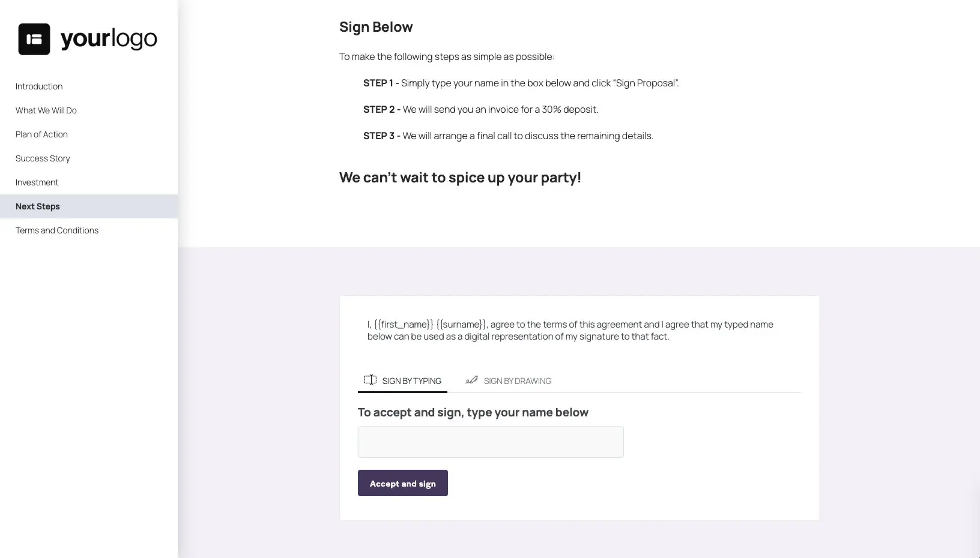Open the What We Will Do section
Viewport: 980px width, 558px height.
tap(46, 110)
